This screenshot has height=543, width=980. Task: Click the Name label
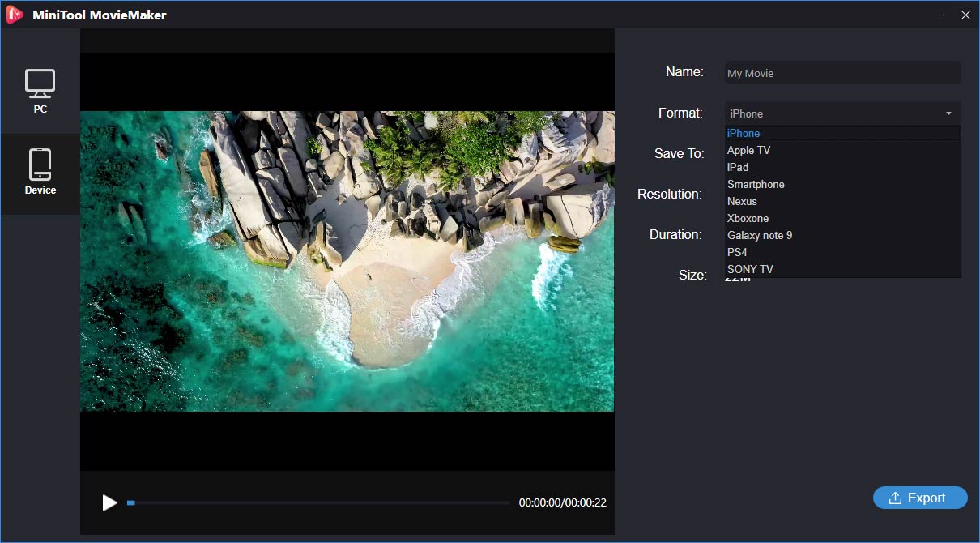tap(684, 72)
